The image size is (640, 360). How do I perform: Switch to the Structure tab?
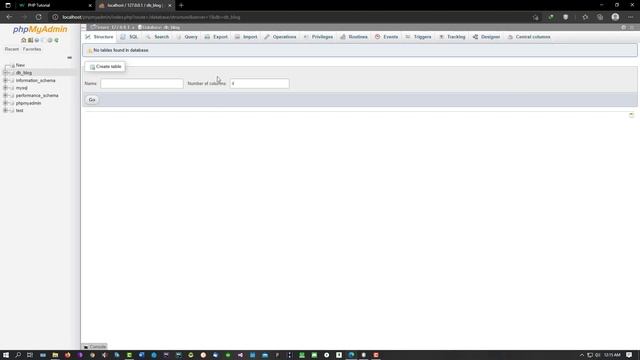pos(99,37)
